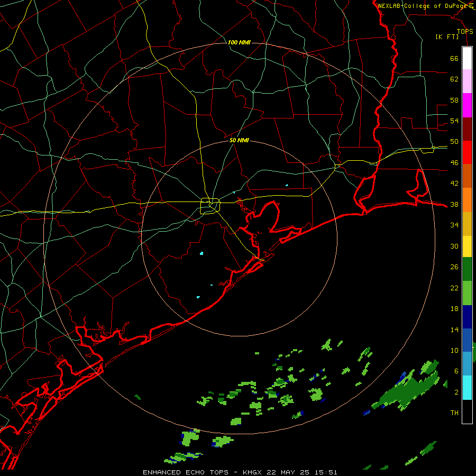The height and width of the screenshot is (476, 476).
Task: Click the 34 value on the scale
Action: click(454, 225)
